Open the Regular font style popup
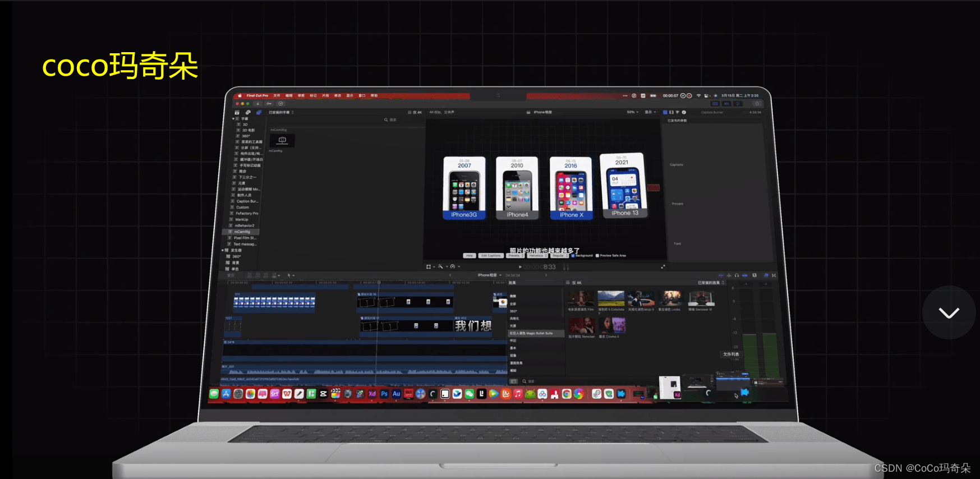The width and height of the screenshot is (980, 479). [559, 256]
